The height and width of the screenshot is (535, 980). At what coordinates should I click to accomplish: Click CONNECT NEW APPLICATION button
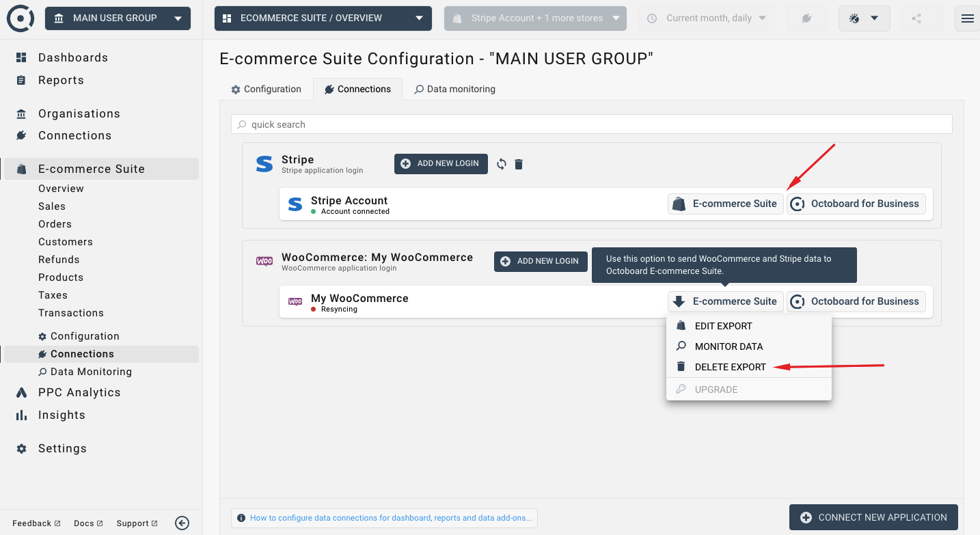tap(873, 517)
